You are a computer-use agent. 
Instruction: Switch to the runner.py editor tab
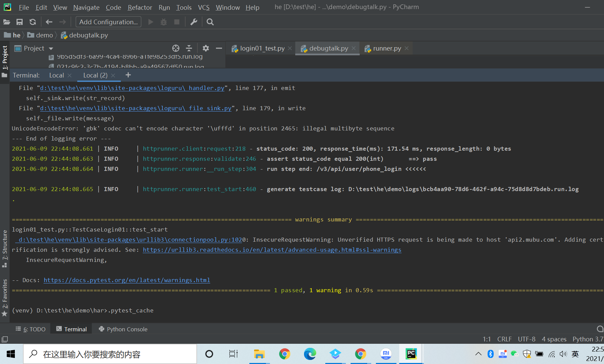click(387, 49)
